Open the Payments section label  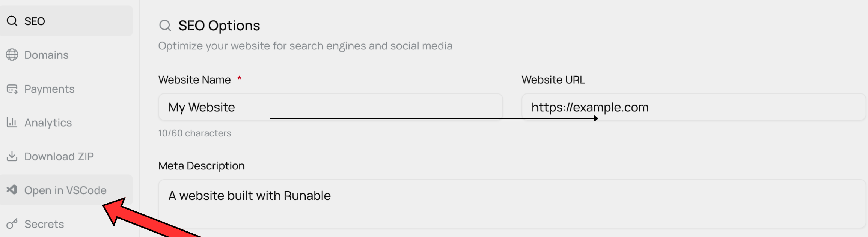[x=50, y=89]
